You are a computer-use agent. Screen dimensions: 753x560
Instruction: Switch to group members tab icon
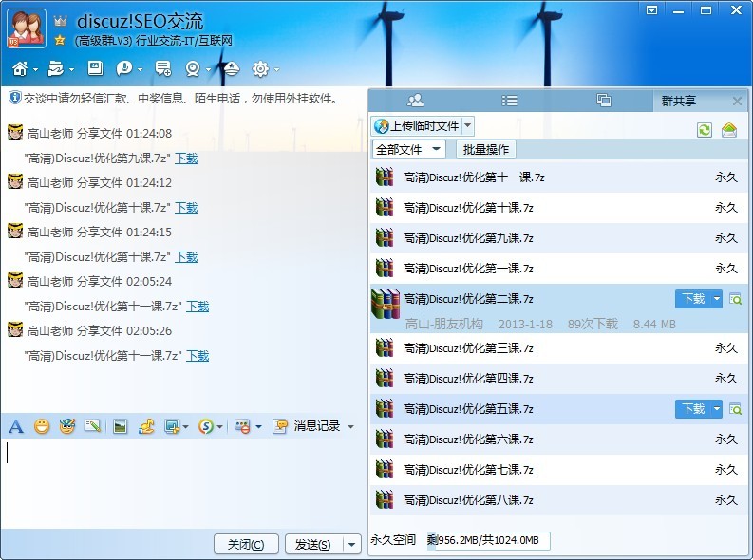[x=415, y=101]
